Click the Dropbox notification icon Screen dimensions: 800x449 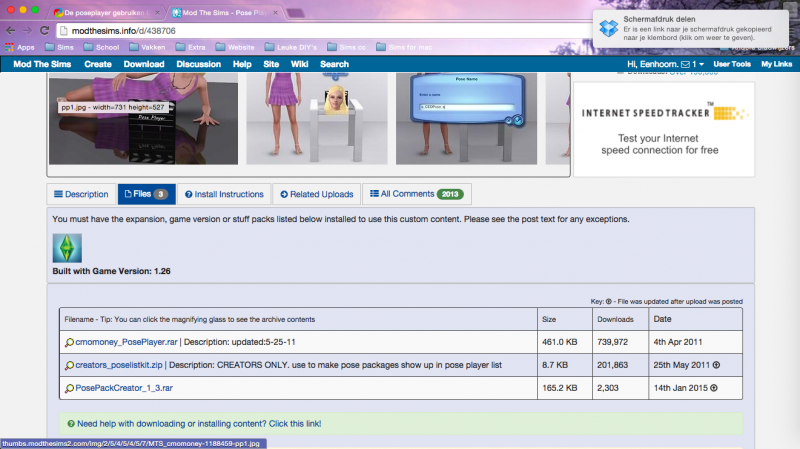(x=608, y=27)
